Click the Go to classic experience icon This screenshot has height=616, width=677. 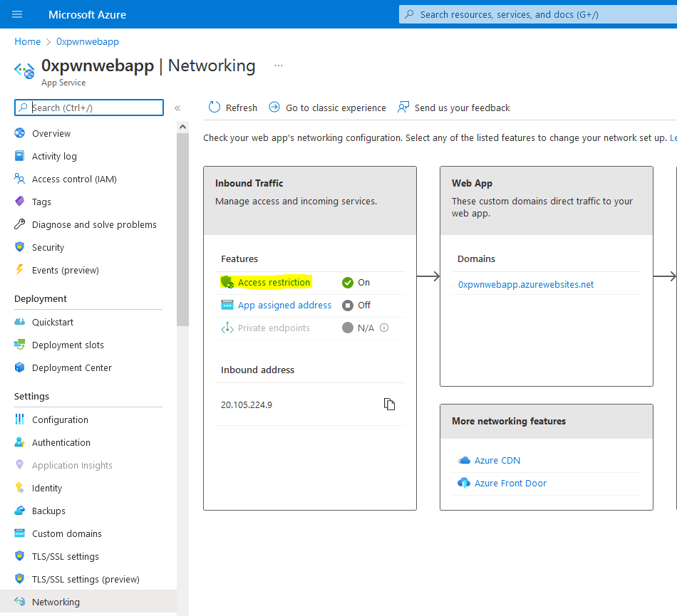point(274,108)
